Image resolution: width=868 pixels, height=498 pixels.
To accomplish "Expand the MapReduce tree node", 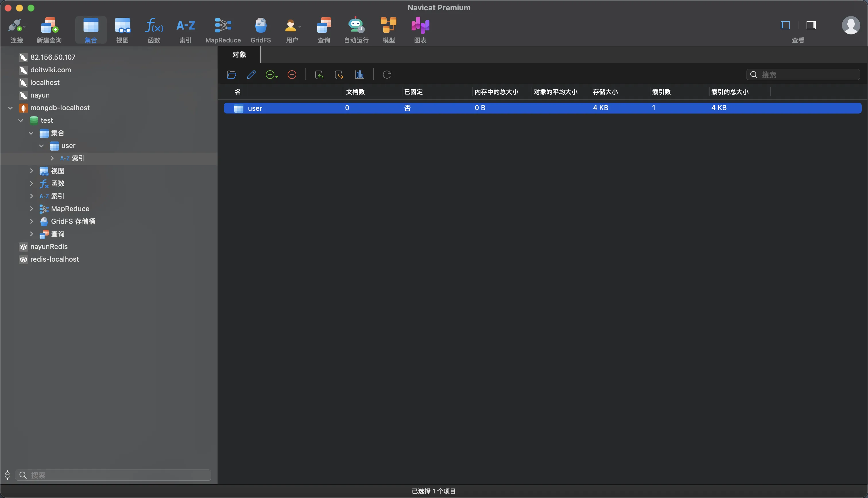I will point(32,209).
